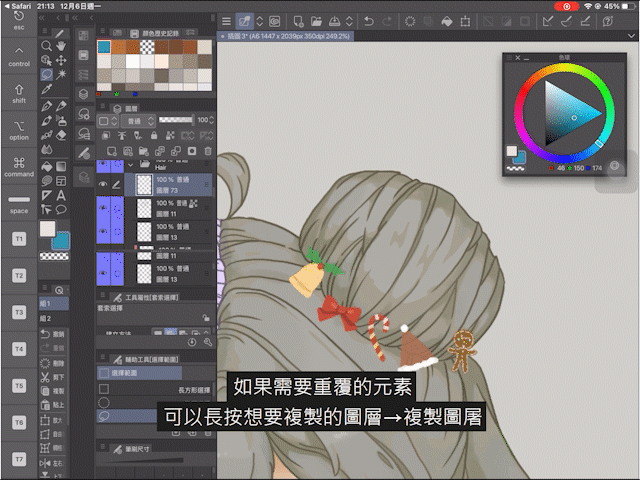Create a new layer folder

144,151
